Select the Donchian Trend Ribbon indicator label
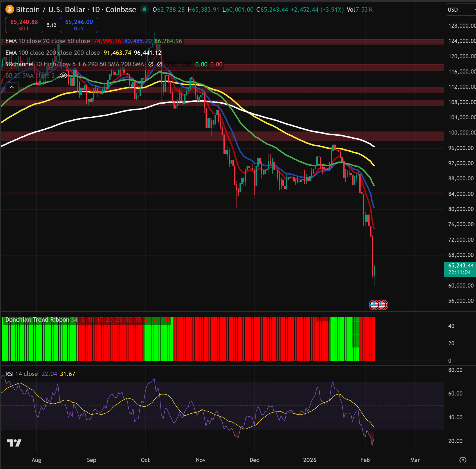The width and height of the screenshot is (476, 469). click(37, 320)
